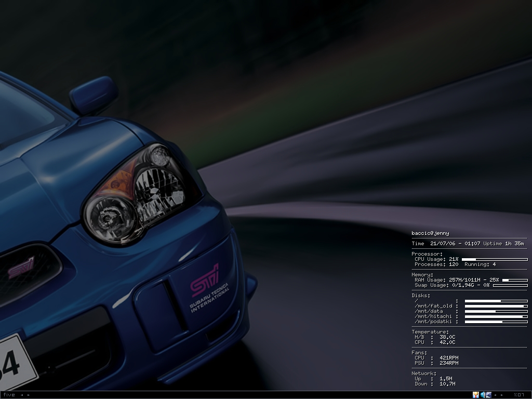The image size is (532, 399).
Task: Click the messenger user icon in system tray
Action: 476,395
